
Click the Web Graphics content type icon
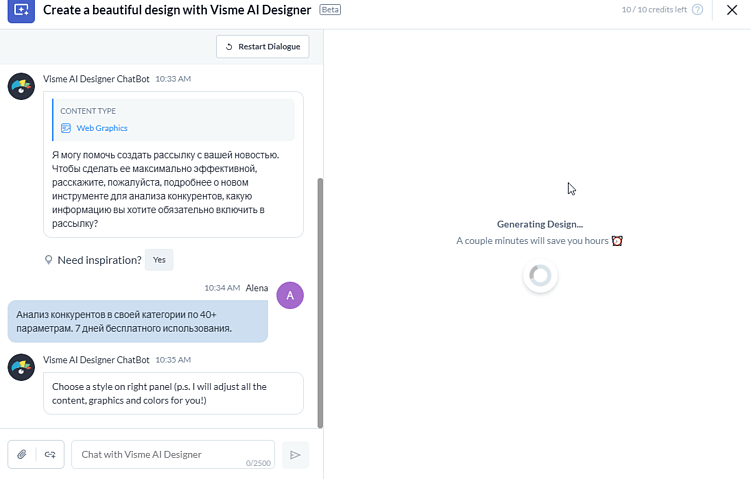pos(66,128)
